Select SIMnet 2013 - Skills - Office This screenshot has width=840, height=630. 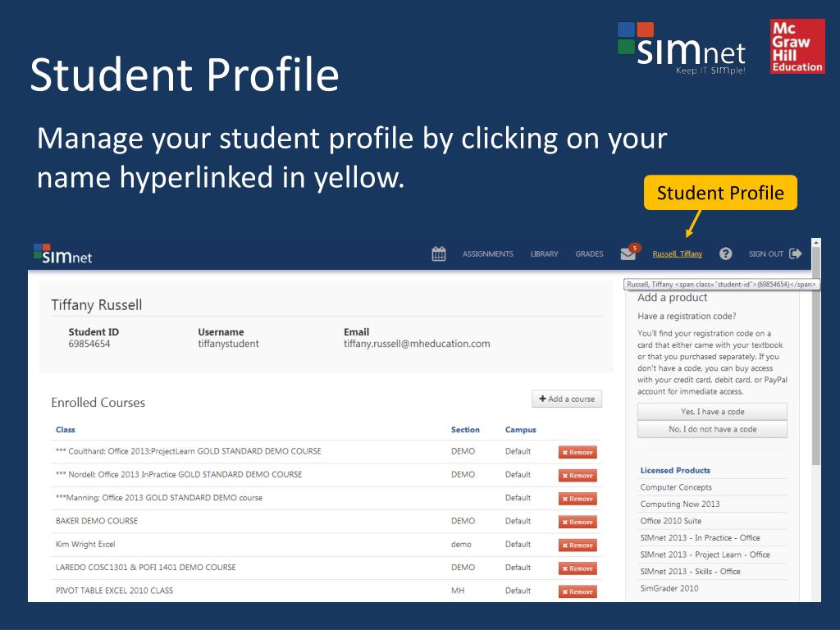click(690, 572)
